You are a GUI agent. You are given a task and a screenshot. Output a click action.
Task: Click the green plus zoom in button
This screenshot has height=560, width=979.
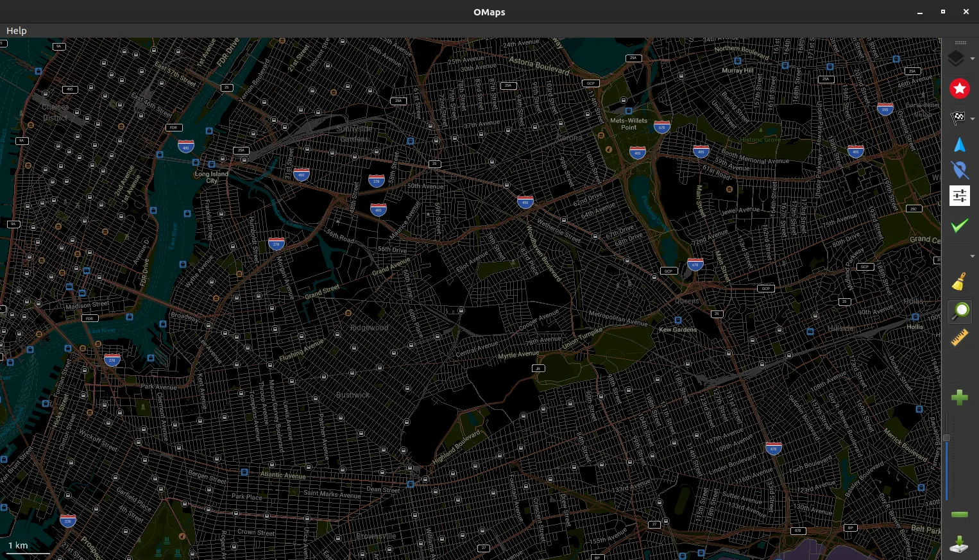[960, 398]
